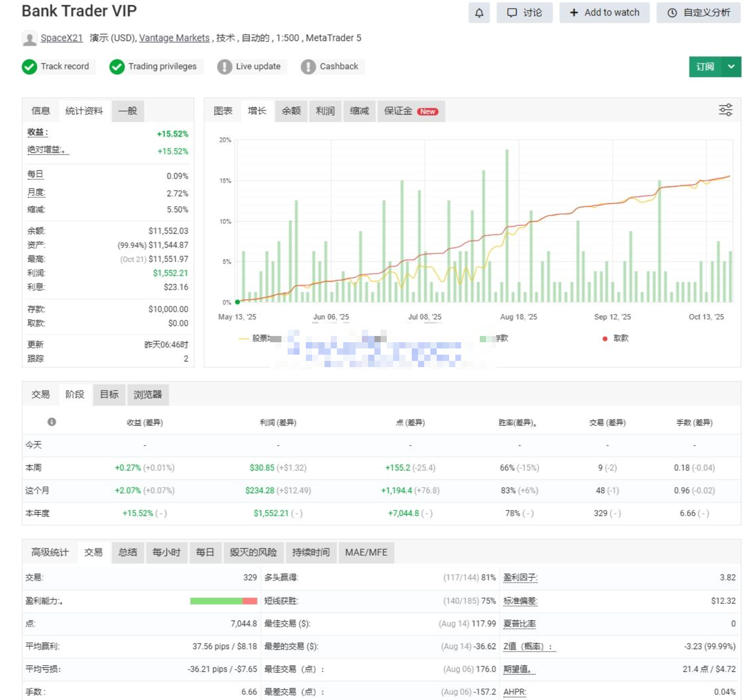Image resolution: width=756 pixels, height=700 pixels.
Task: Click the Cashback exclamation icon
Action: (308, 66)
